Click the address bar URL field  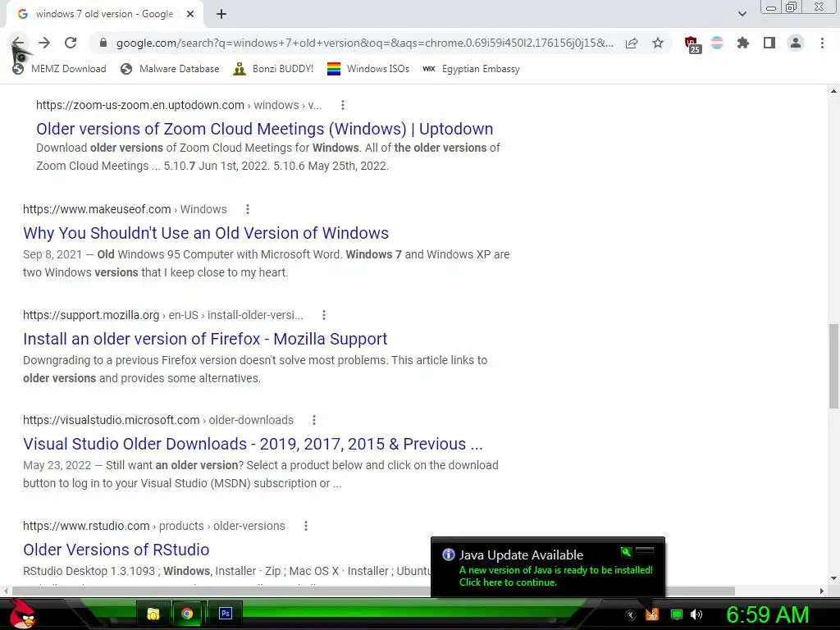(x=364, y=43)
